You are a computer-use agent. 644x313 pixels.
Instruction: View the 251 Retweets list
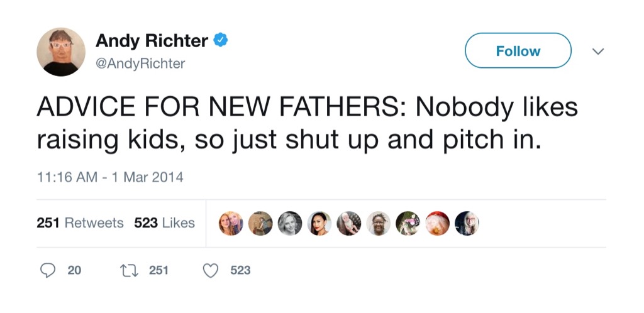point(80,223)
